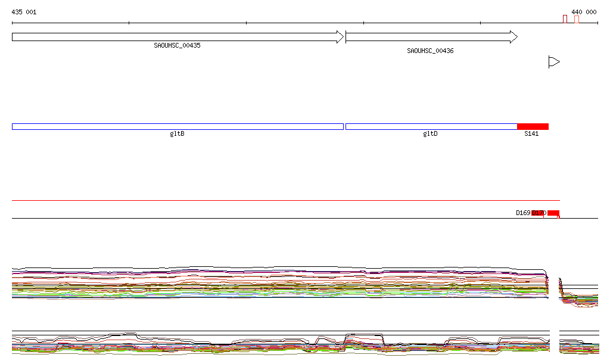The height and width of the screenshot is (364, 610).
Task: Select the dark red ruler marker
Action: [x=565, y=19]
